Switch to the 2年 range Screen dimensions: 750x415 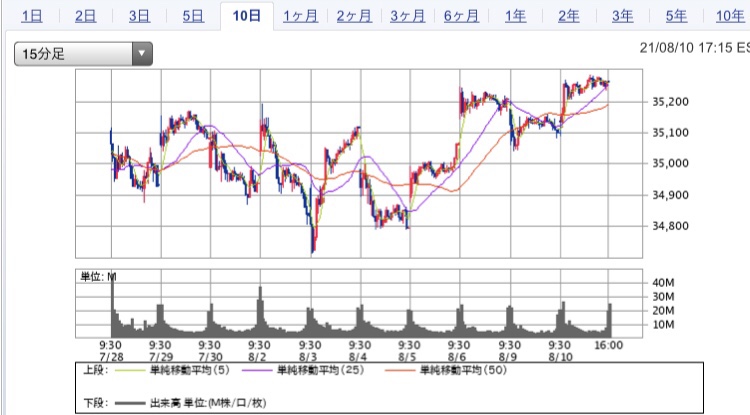pyautogui.click(x=569, y=16)
